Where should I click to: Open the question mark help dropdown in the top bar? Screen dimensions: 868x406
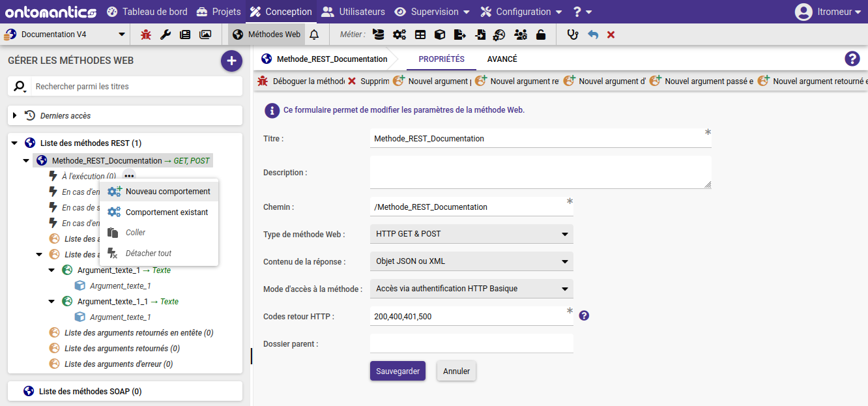[583, 12]
